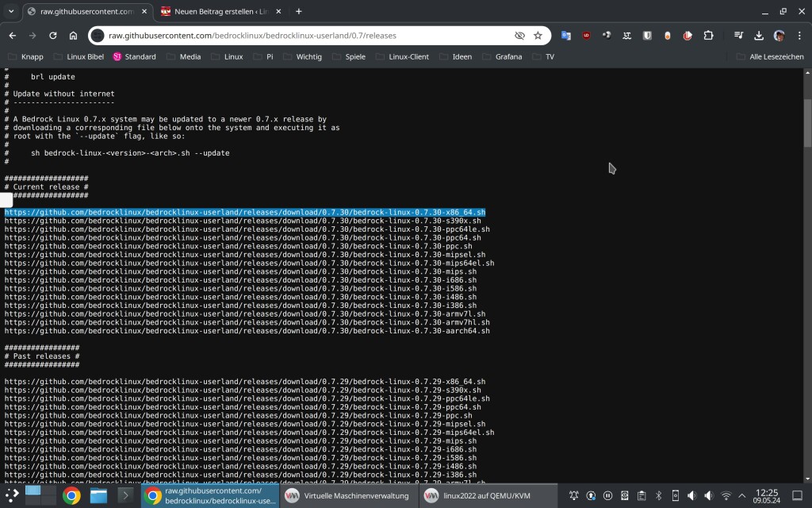Open the Google Translate extension
The height and width of the screenshot is (508, 812).
(x=566, y=35)
